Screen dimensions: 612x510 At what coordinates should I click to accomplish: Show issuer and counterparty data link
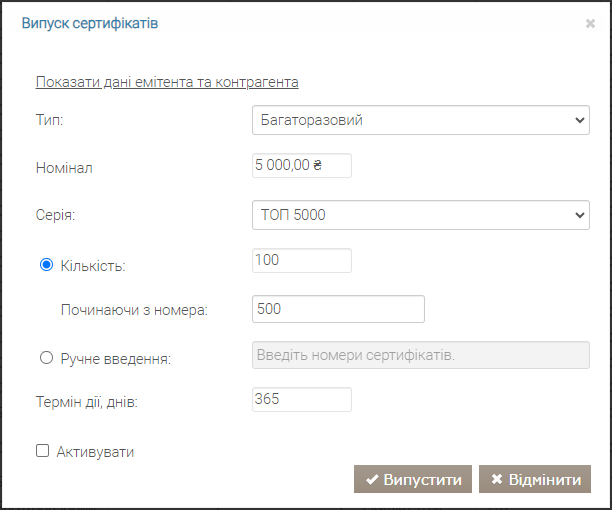pos(167,82)
